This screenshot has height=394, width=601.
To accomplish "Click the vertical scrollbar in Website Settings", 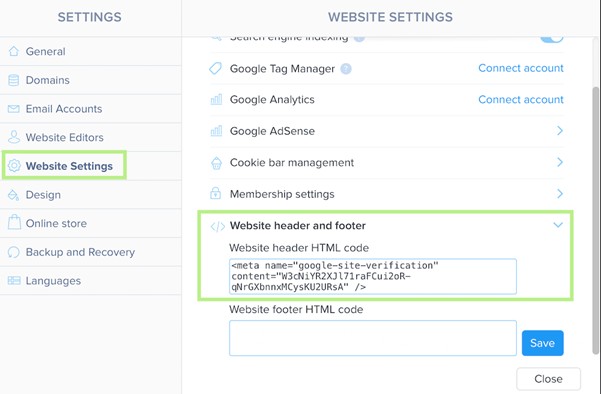I will point(595,220).
